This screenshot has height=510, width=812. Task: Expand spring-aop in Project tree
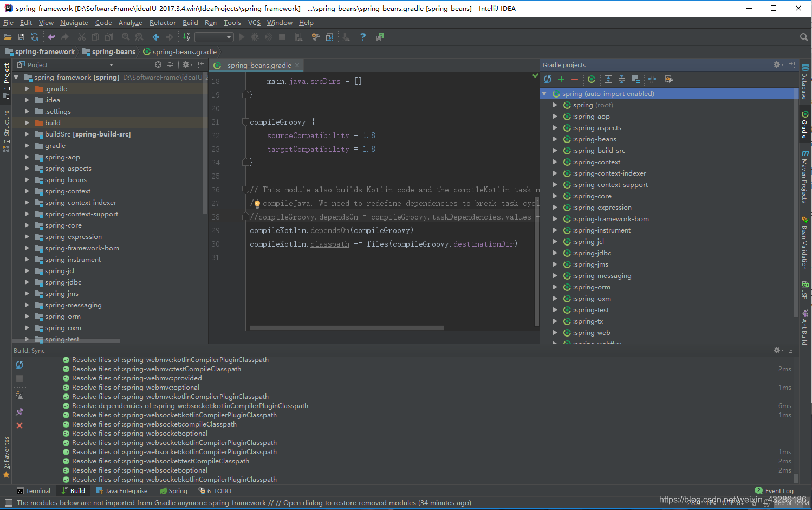click(x=27, y=157)
